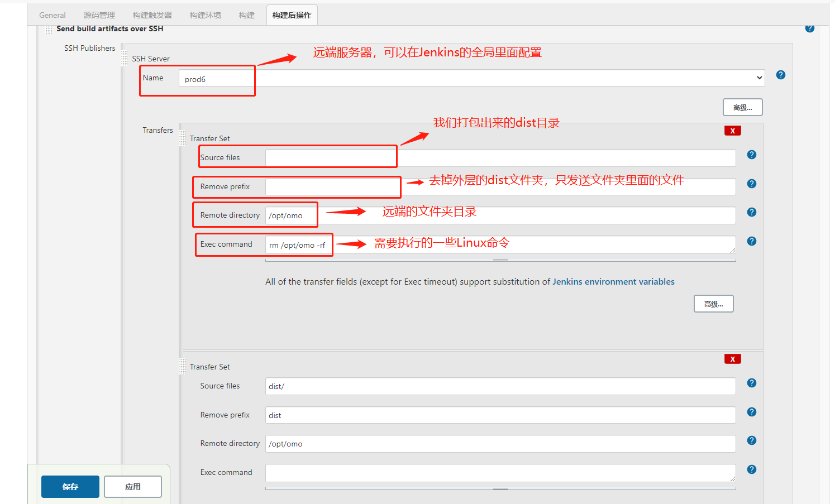The height and width of the screenshot is (504, 835).
Task: Delete the first Transfer Set with red X
Action: [x=732, y=131]
